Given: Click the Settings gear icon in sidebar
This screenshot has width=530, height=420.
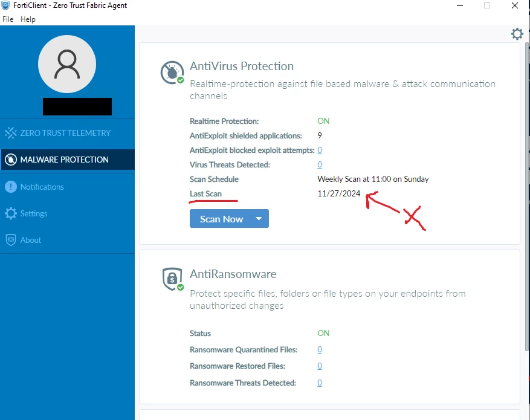Looking at the screenshot, I should point(10,213).
